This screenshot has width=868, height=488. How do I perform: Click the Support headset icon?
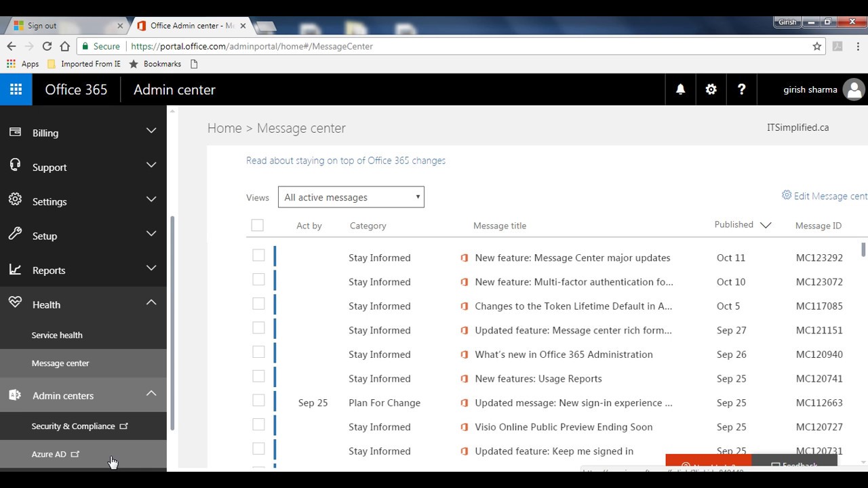coord(15,165)
